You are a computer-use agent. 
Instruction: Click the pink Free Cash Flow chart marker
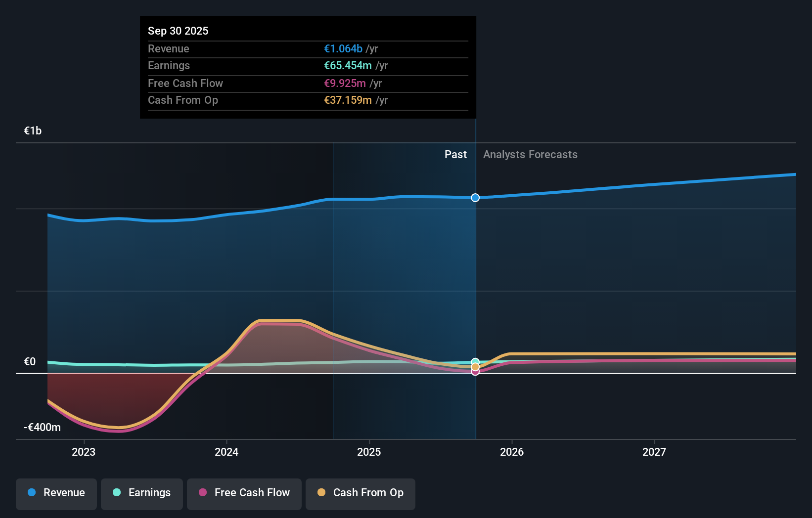tap(475, 372)
